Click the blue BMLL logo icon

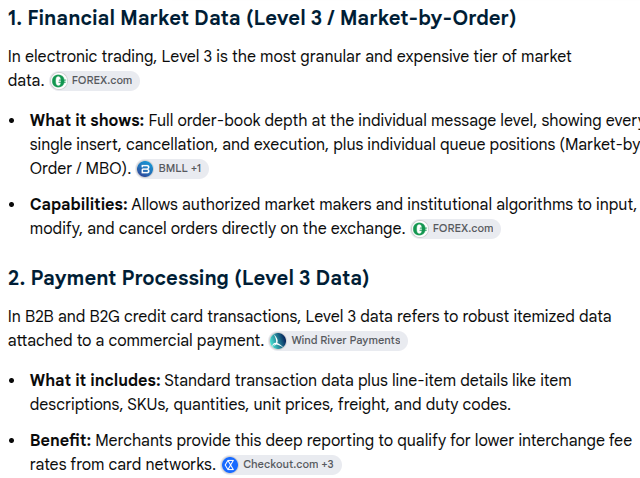[145, 169]
